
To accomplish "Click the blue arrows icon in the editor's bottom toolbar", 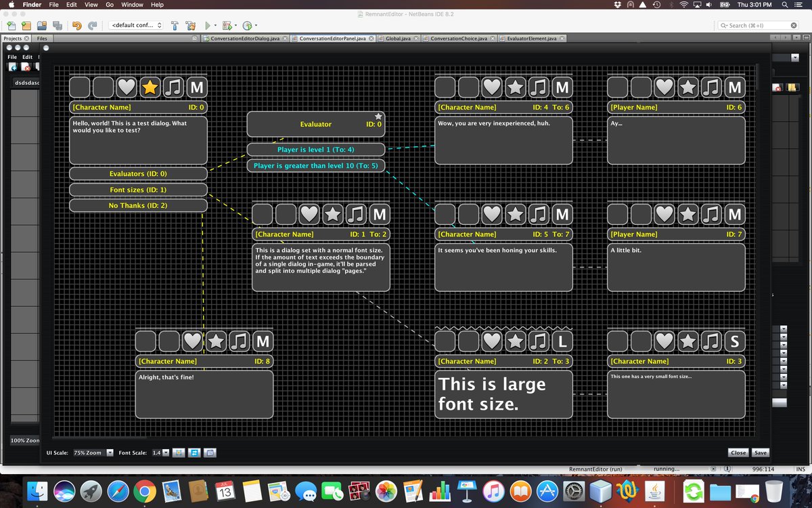I will pyautogui.click(x=194, y=452).
